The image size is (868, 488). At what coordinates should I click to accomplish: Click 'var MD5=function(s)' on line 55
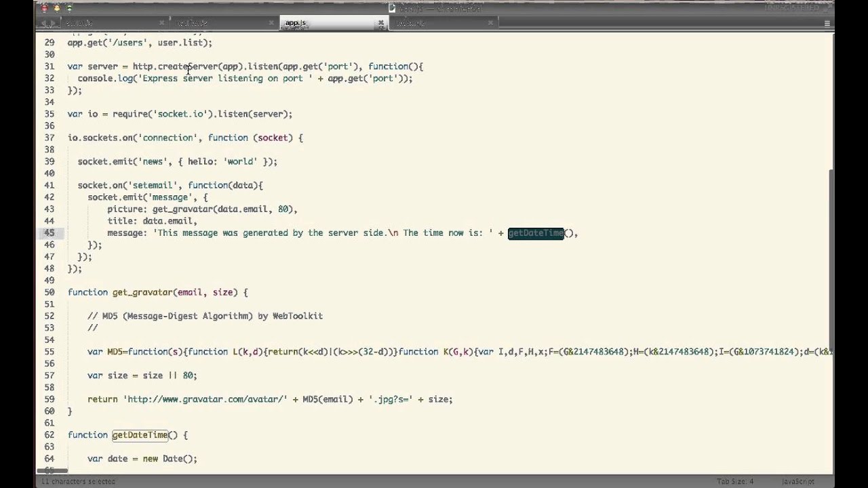click(x=135, y=352)
